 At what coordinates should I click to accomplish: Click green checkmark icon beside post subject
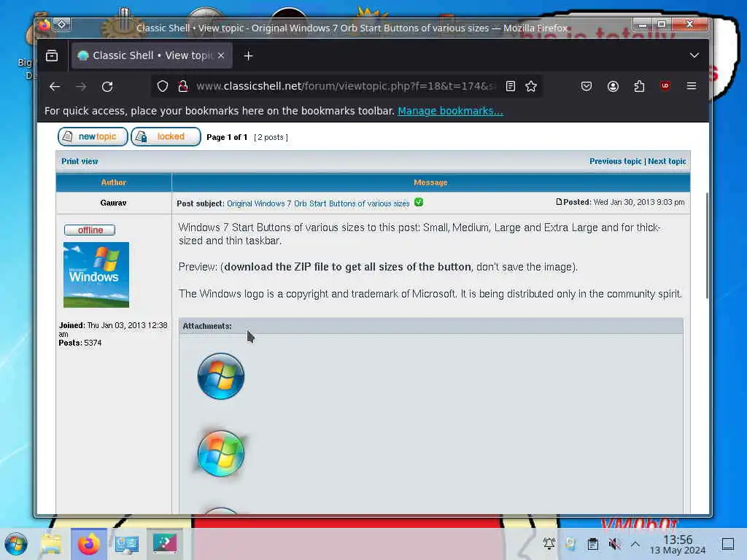[x=419, y=202]
